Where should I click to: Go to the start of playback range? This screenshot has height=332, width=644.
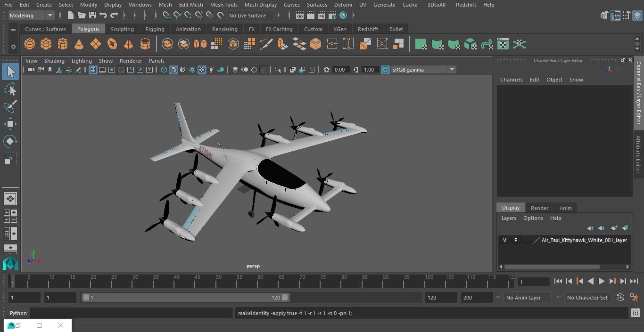tap(558, 281)
